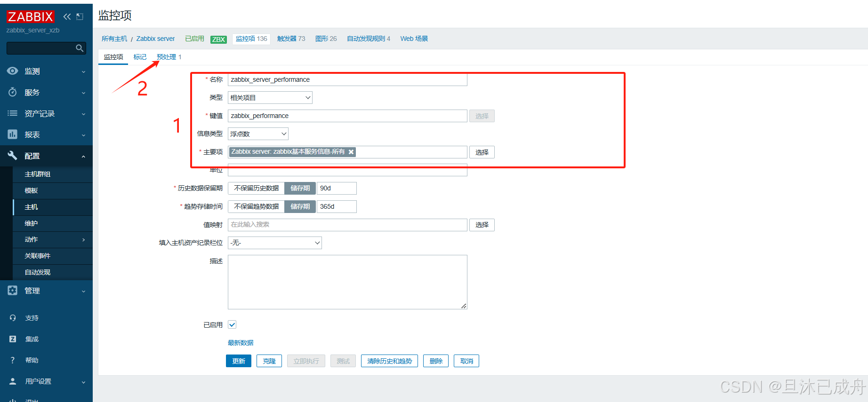Open the 触发器 73 link

[291, 39]
